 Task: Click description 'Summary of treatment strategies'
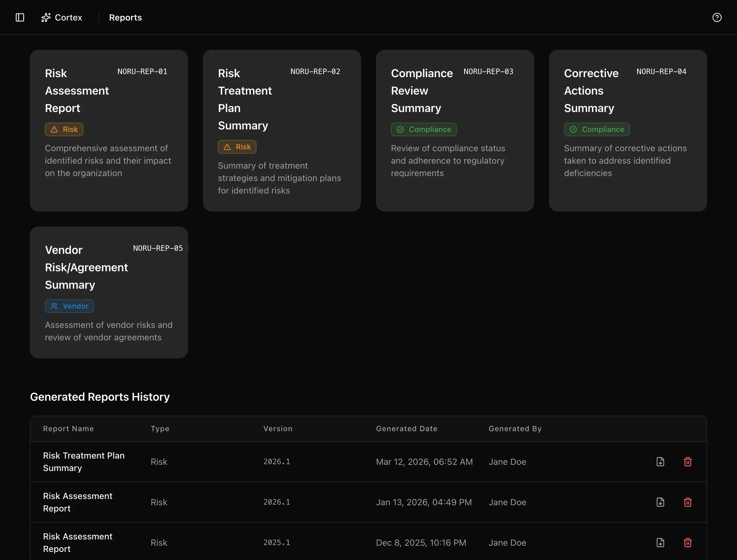point(279,178)
